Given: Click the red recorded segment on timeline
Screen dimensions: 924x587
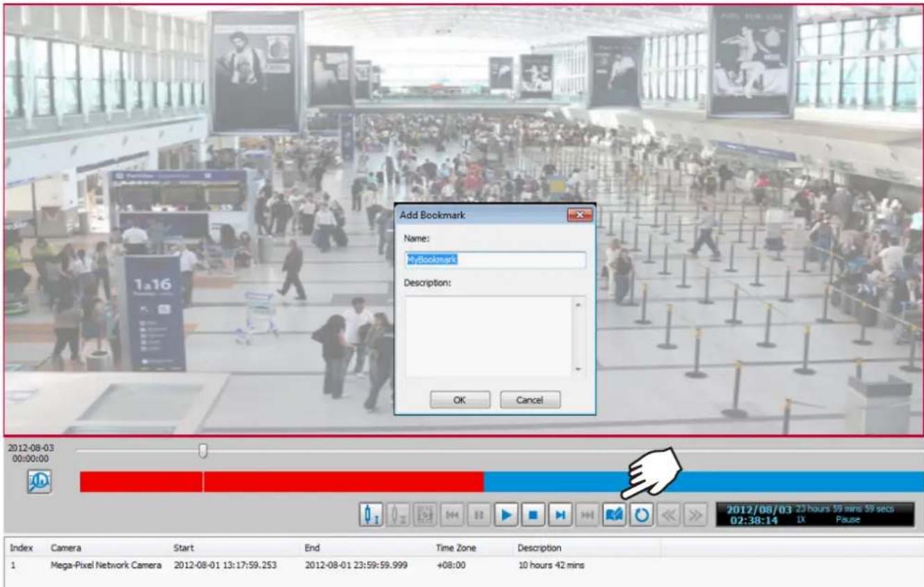Looking at the screenshot, I should pos(282,481).
